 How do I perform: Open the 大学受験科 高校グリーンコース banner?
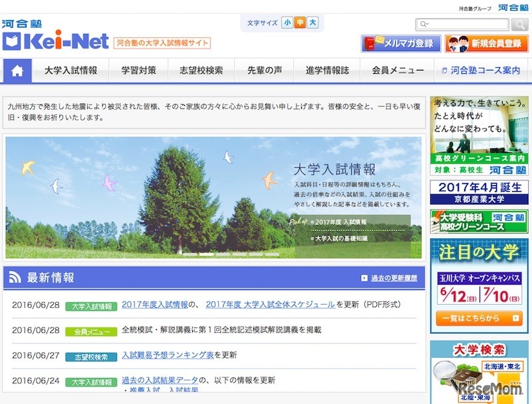[479, 222]
